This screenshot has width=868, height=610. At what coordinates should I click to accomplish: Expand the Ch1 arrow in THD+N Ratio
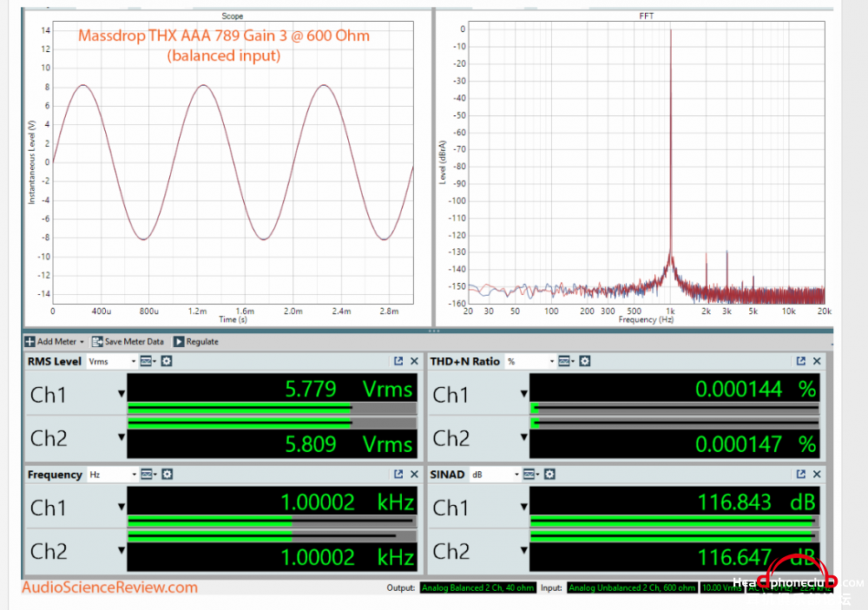[523, 394]
